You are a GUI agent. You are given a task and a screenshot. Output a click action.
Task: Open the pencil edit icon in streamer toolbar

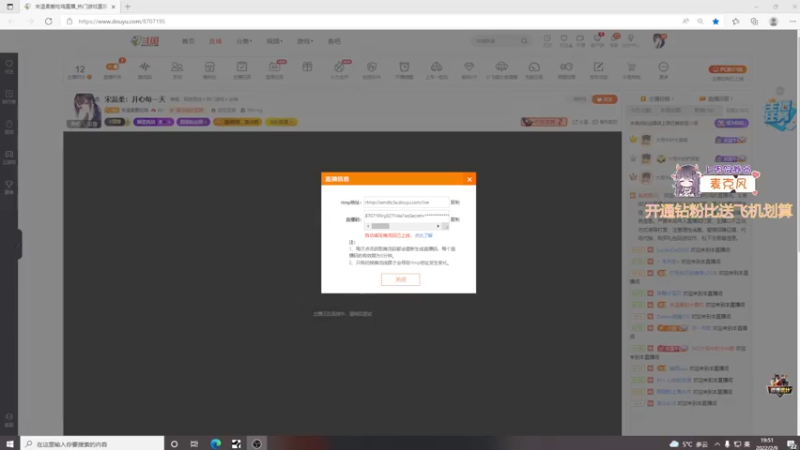pyautogui.click(x=598, y=67)
